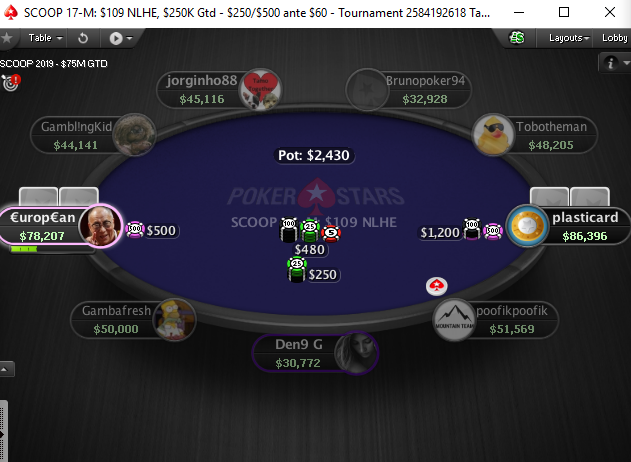Click poofikpoofik's Mountain Team avatar
The image size is (631, 462).
coord(454,320)
